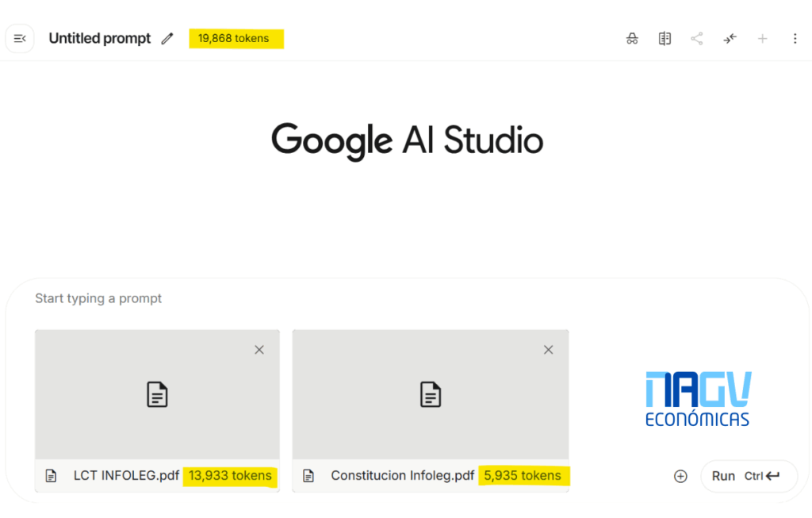The image size is (812, 518).
Task: Click the collapse arrows icon in header
Action: point(730,39)
